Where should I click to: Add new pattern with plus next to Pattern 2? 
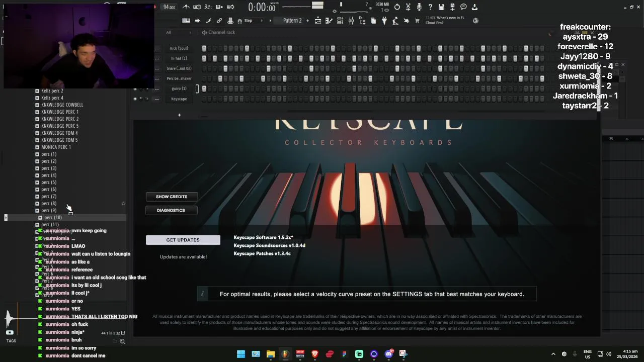point(307,21)
